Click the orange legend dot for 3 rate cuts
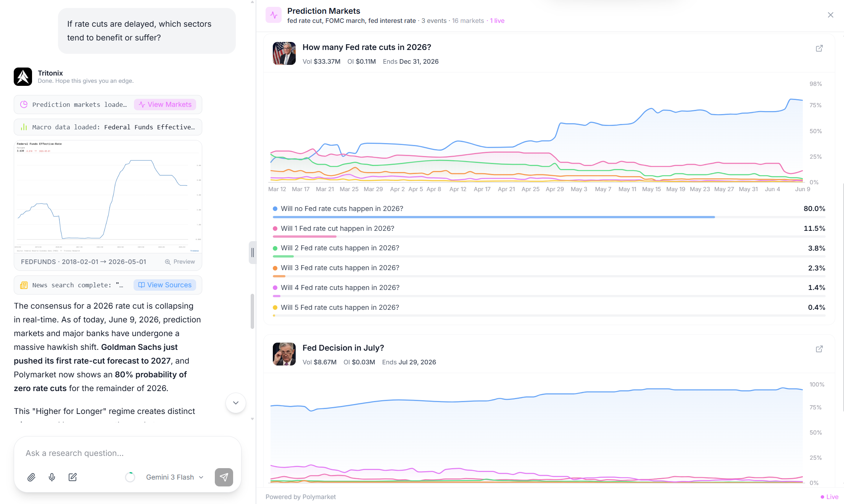The width and height of the screenshot is (844, 504). coord(275,268)
